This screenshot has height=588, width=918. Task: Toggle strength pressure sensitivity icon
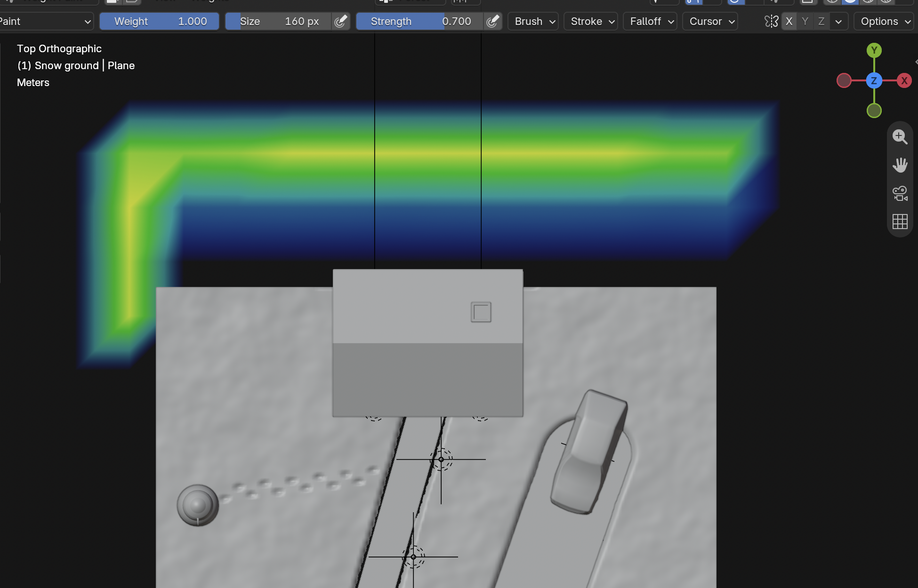[x=492, y=22]
